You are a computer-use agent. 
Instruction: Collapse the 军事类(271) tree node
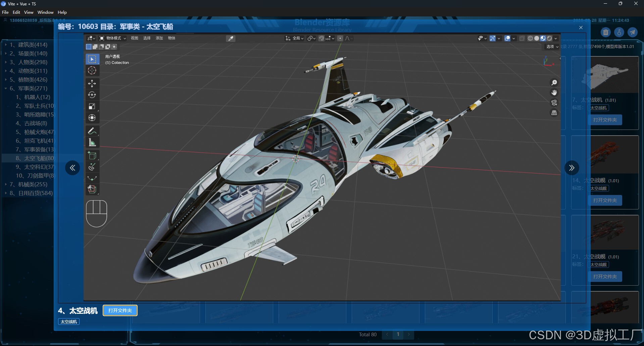click(6, 88)
